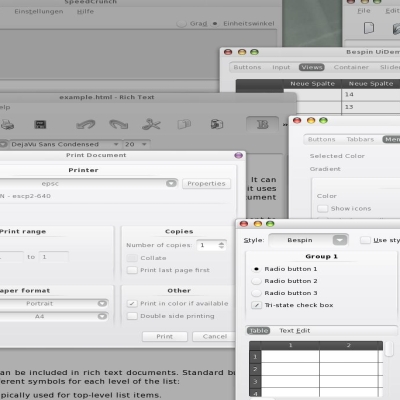Click the Cut scissors icon
This screenshot has height=400, width=400.
151,124
